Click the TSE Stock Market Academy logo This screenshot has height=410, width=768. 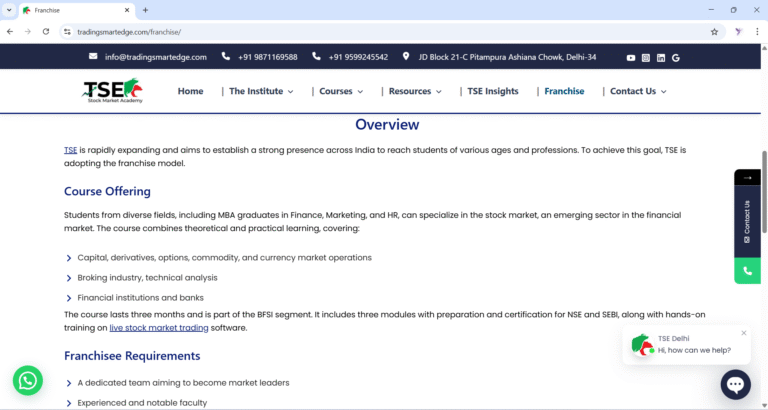pos(113,91)
